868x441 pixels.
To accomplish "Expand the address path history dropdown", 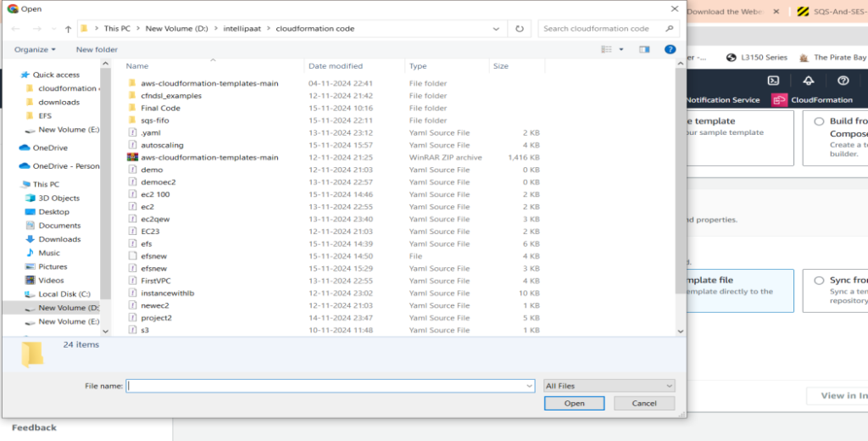I will tap(498, 29).
